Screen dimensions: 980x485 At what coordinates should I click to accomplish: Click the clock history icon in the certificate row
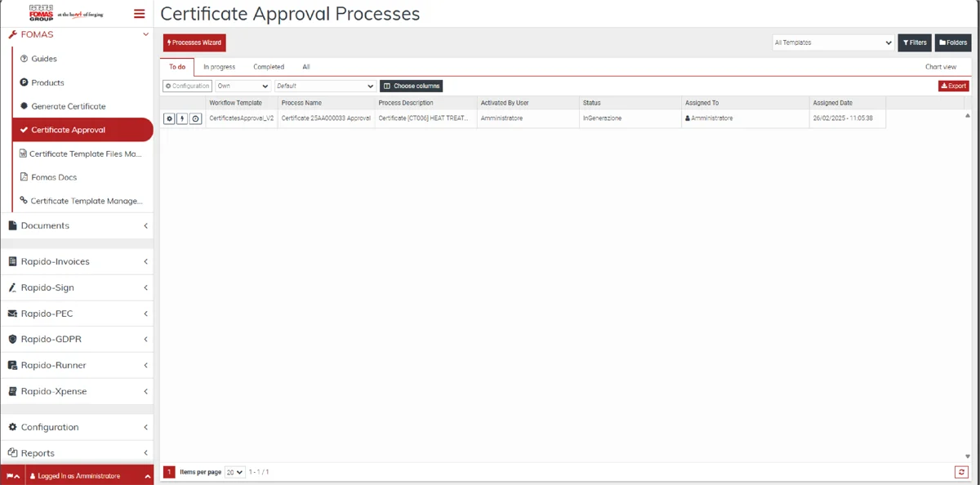tap(195, 118)
